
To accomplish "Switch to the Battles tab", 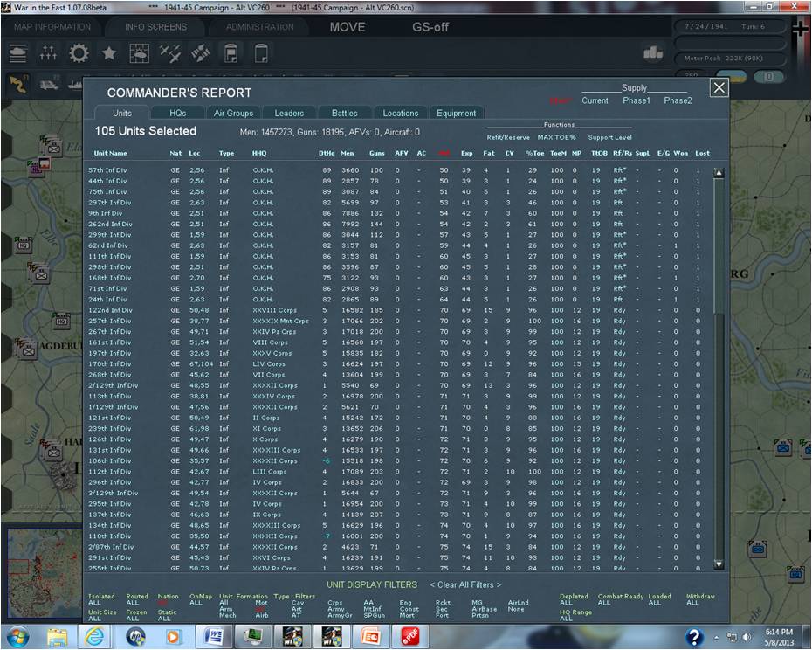I will click(344, 113).
